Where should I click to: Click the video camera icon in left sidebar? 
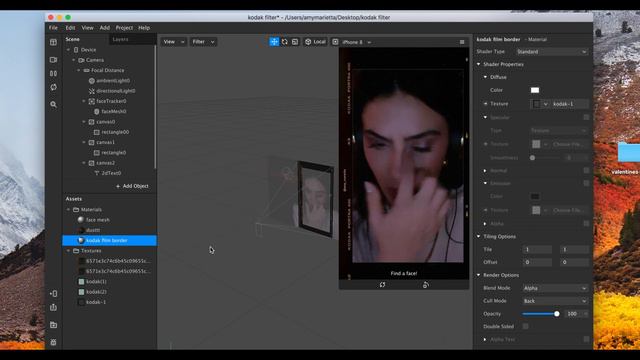53,60
